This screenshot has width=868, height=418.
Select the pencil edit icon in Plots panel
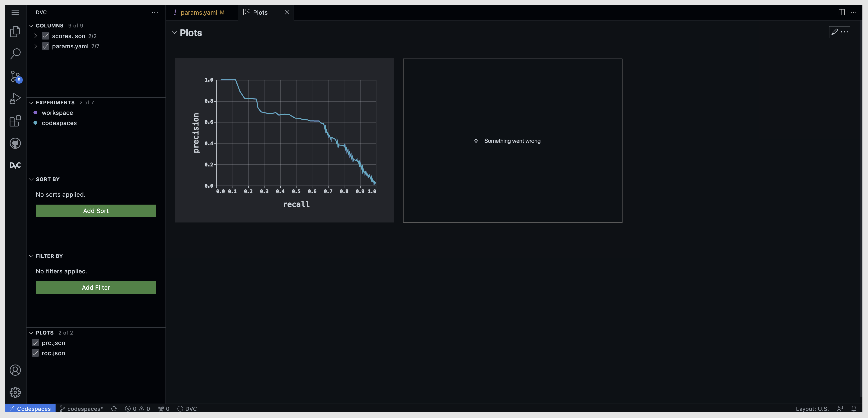[835, 32]
